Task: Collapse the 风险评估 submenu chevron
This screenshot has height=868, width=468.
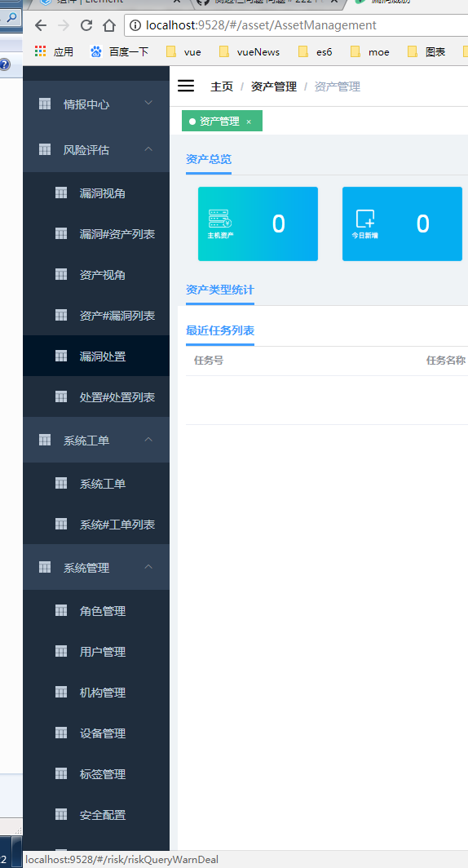Action: click(x=148, y=149)
